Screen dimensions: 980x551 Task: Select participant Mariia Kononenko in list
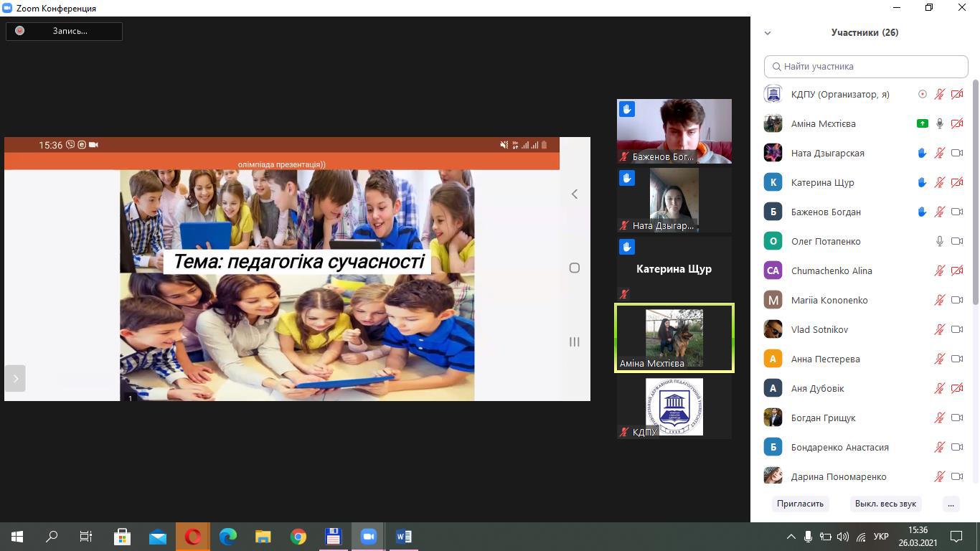[x=864, y=300]
